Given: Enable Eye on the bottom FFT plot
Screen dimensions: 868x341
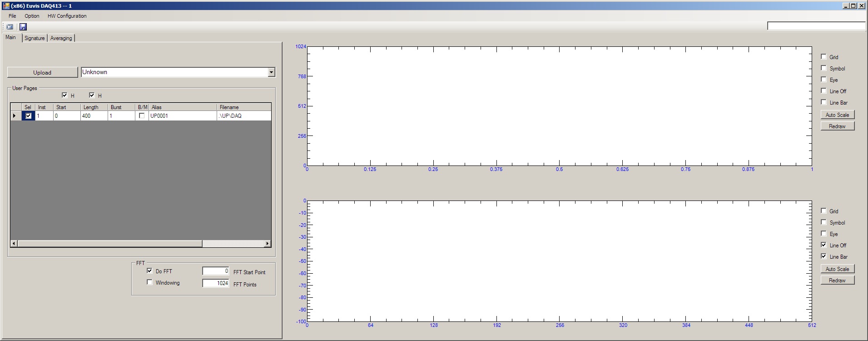Looking at the screenshot, I should pyautogui.click(x=823, y=233).
